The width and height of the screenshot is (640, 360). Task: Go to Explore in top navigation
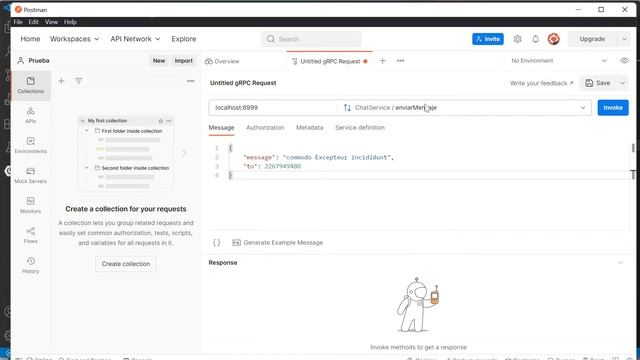[x=184, y=39]
